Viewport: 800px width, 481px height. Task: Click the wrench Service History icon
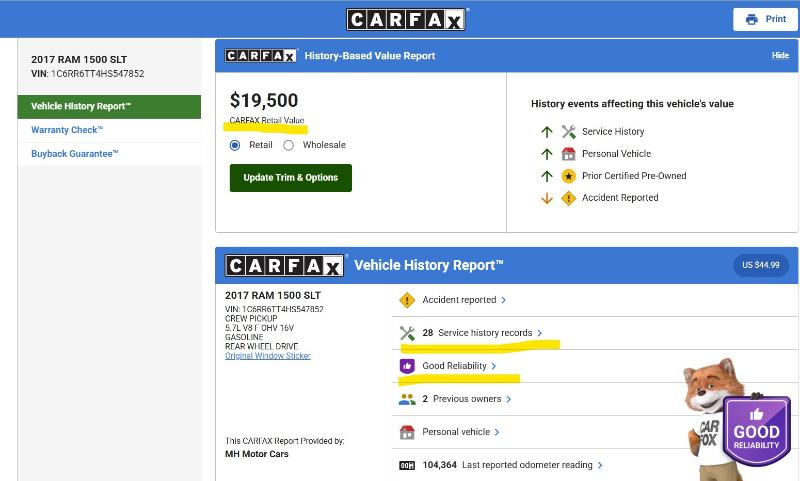click(568, 132)
